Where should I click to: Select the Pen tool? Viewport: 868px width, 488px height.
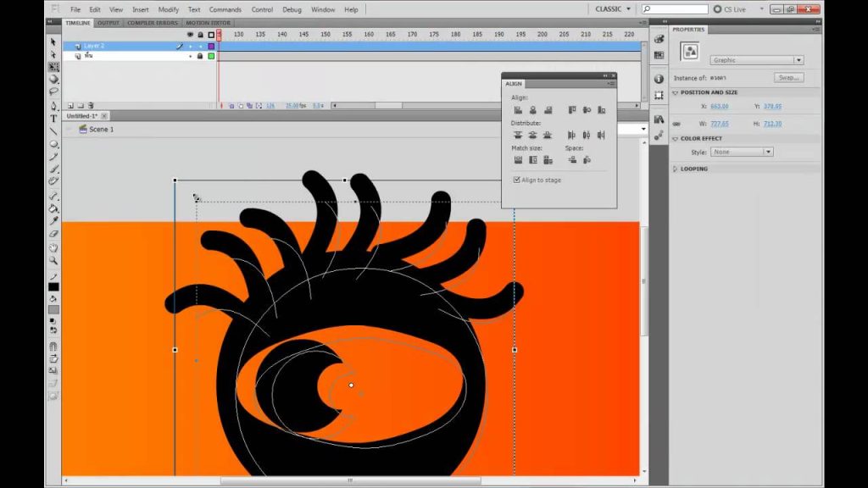pyautogui.click(x=53, y=106)
